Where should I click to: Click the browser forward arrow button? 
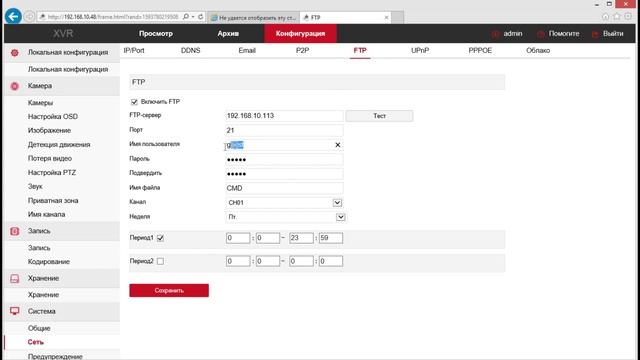pos(29,17)
